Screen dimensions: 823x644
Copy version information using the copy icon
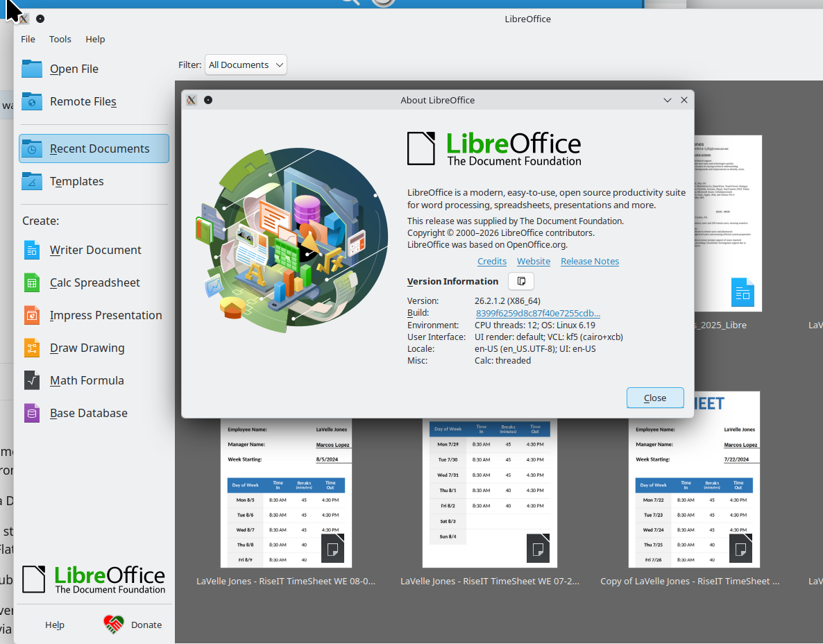click(521, 281)
